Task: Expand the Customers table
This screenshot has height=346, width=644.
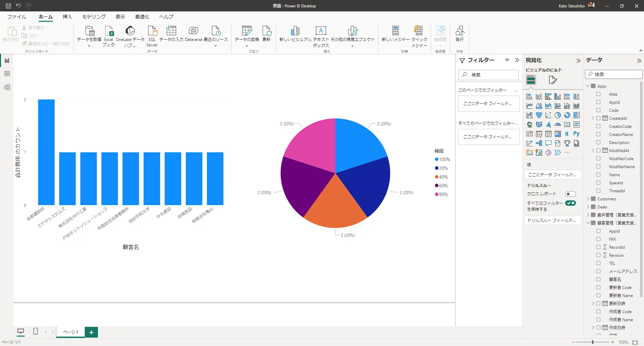Action: click(587, 199)
